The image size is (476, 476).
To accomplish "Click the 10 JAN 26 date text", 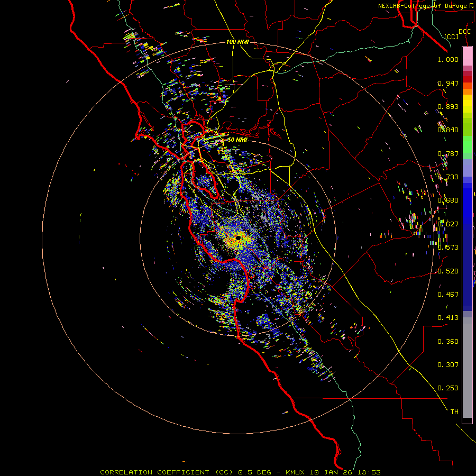I will pos(330,472).
